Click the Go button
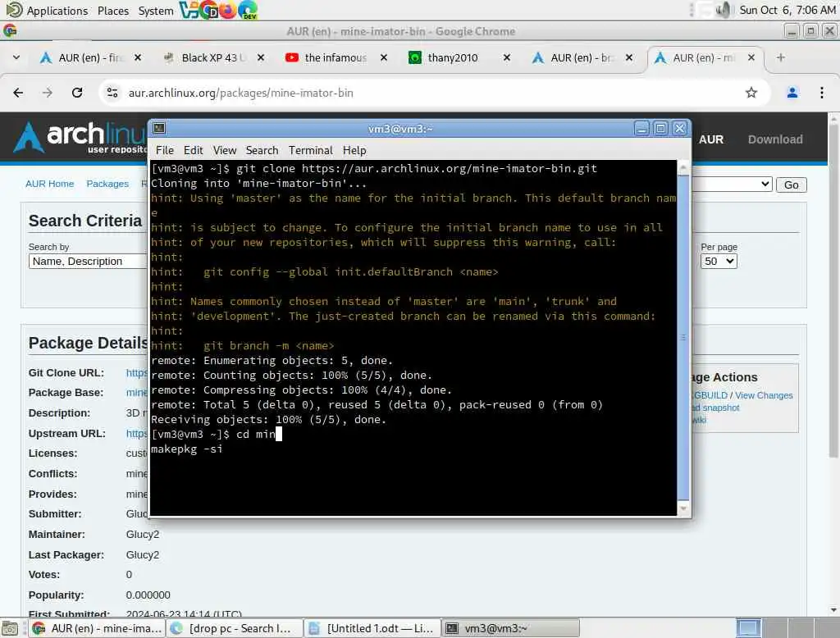 pyautogui.click(x=792, y=185)
